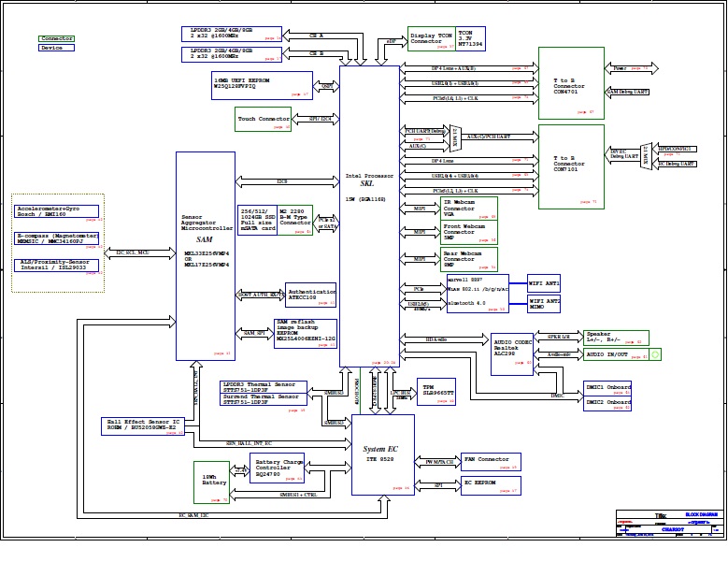Viewport: 728px width, 562px height.
Task: Select the Hall Effect Sensor IC block
Action: 141,426
